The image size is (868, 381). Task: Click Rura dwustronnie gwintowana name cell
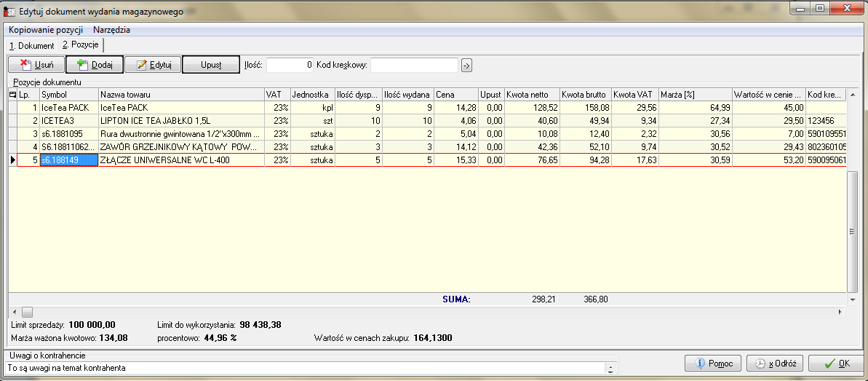pyautogui.click(x=181, y=133)
